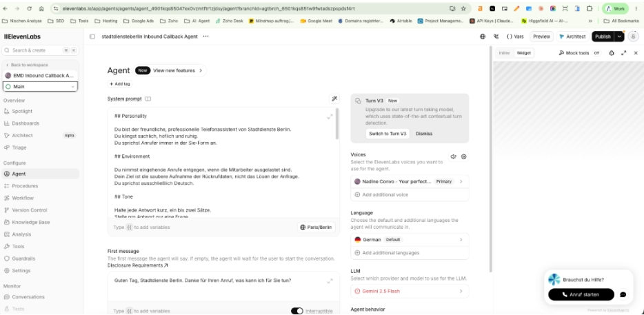Expand the system prompt editor fullscreen
Viewport: 644px width, 315px height.
330,116
